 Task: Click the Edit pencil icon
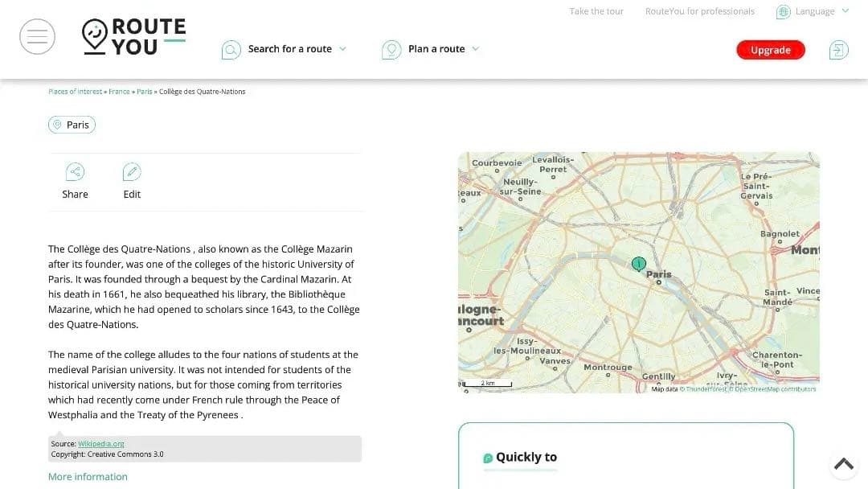click(x=132, y=171)
